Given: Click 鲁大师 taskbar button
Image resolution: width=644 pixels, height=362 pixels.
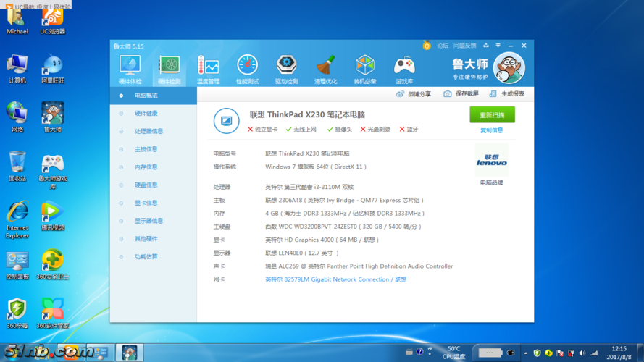Looking at the screenshot, I should point(130,353).
